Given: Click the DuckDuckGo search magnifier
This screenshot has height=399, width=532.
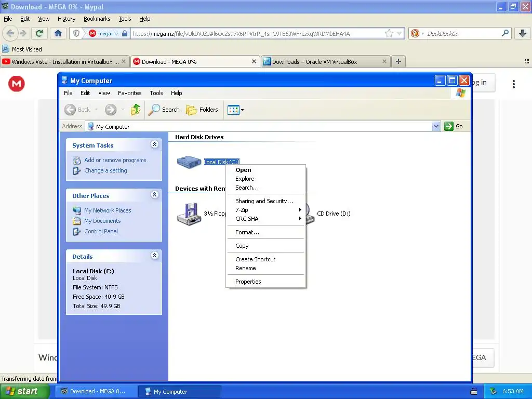Looking at the screenshot, I should tap(505, 33).
